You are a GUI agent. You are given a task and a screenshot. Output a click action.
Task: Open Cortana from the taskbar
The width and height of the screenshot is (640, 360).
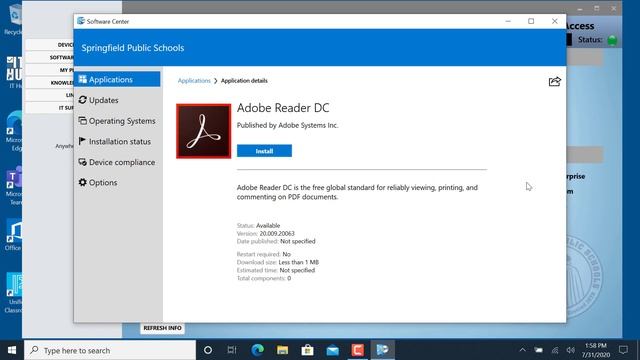coord(208,350)
